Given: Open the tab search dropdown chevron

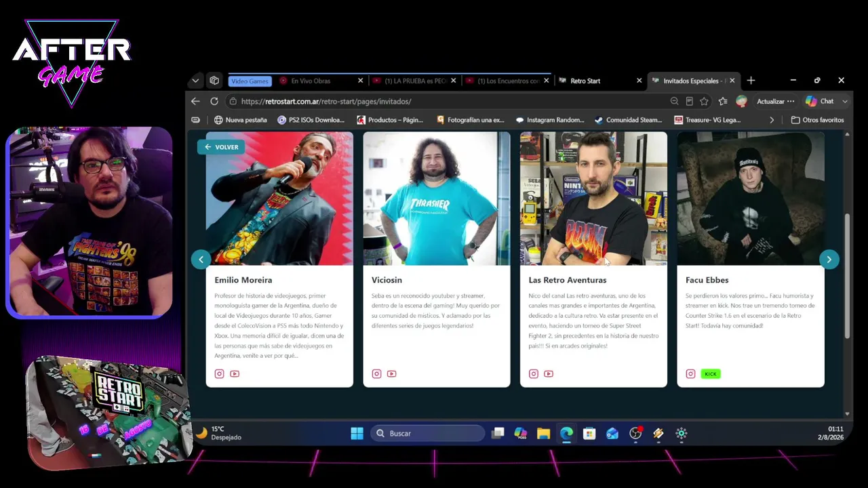Looking at the screenshot, I should click(x=195, y=81).
